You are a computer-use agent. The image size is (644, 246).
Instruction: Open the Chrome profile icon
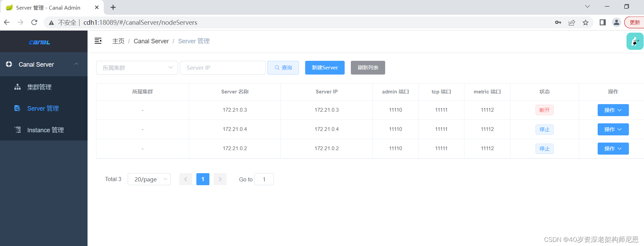[x=617, y=22]
